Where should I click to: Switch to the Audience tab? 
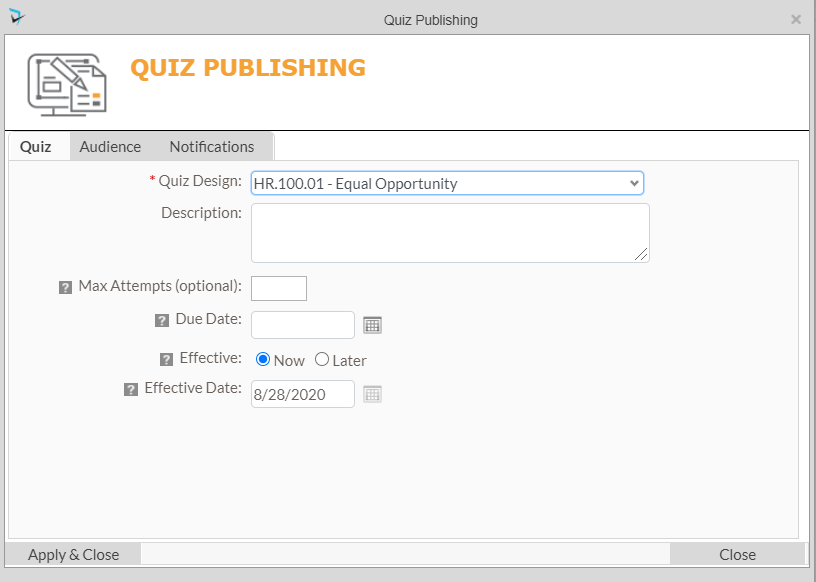click(x=110, y=146)
